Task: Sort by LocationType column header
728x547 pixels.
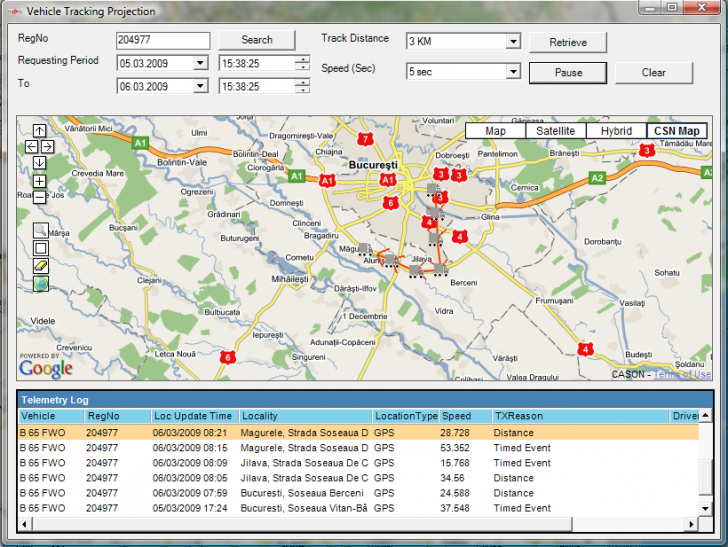Action: 406,416
